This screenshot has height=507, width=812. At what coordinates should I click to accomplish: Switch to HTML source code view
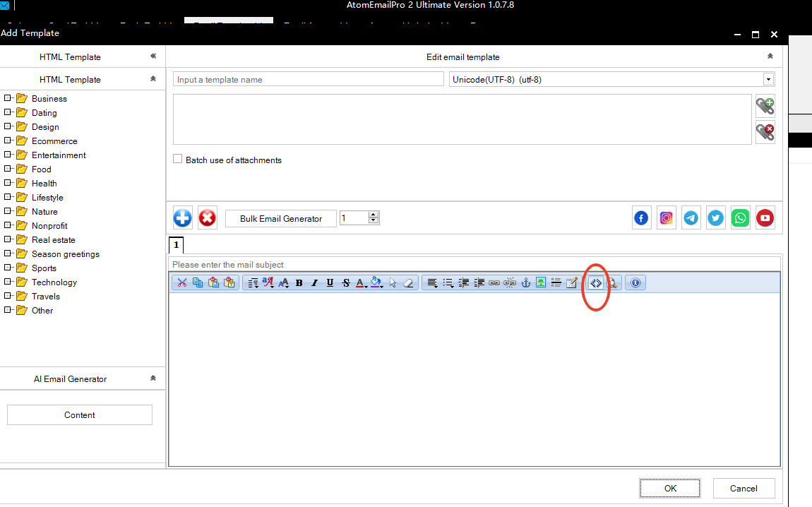point(596,282)
